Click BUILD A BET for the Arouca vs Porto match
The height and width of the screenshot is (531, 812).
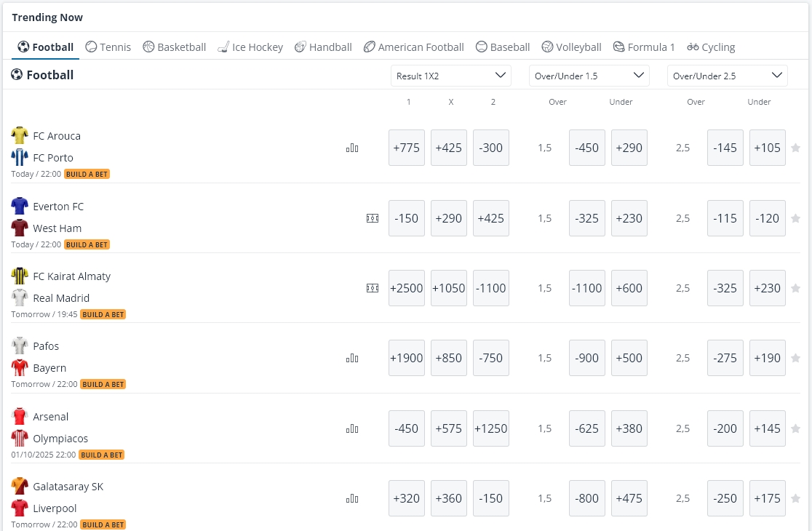87,174
